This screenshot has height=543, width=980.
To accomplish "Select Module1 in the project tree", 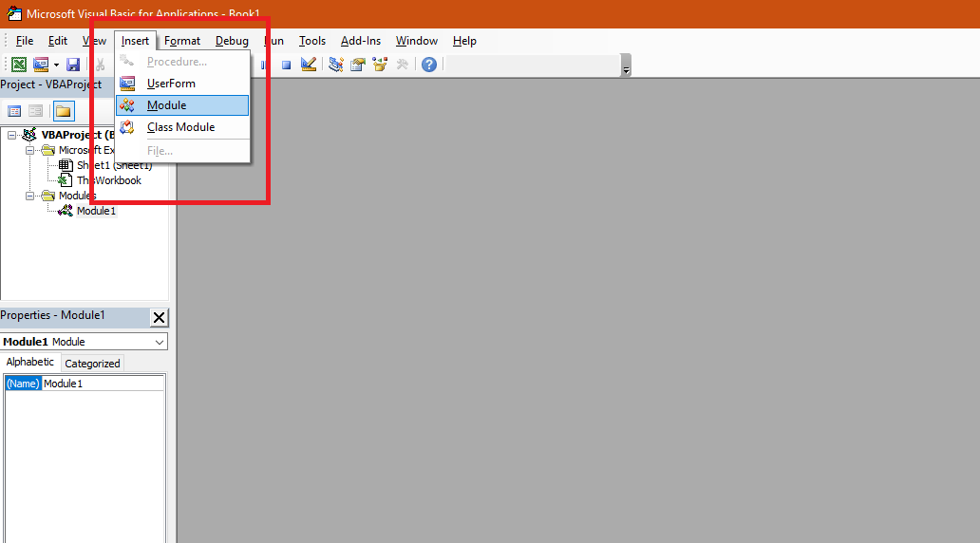I will point(96,211).
